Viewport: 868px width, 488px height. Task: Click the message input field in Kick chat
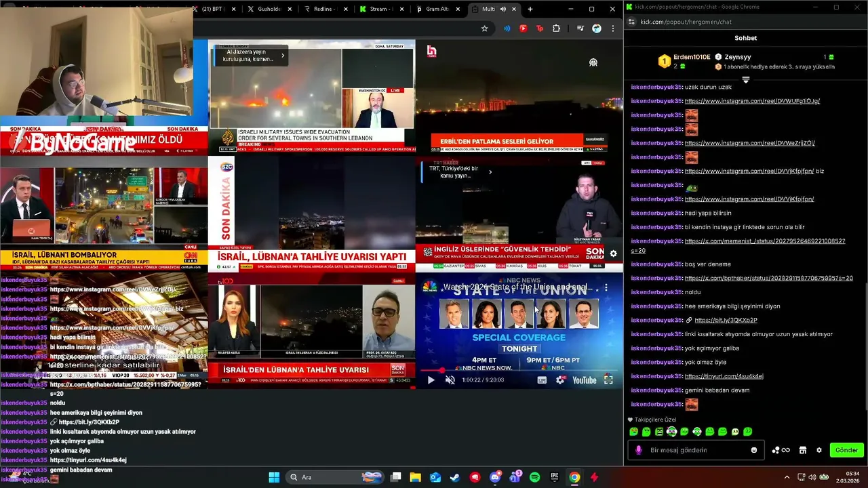click(696, 450)
